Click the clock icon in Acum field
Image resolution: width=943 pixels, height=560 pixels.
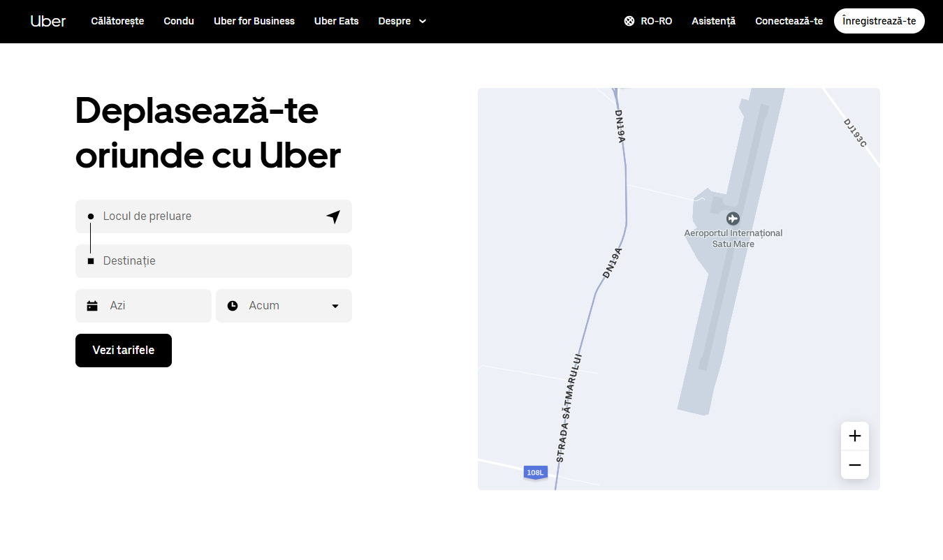pos(233,306)
